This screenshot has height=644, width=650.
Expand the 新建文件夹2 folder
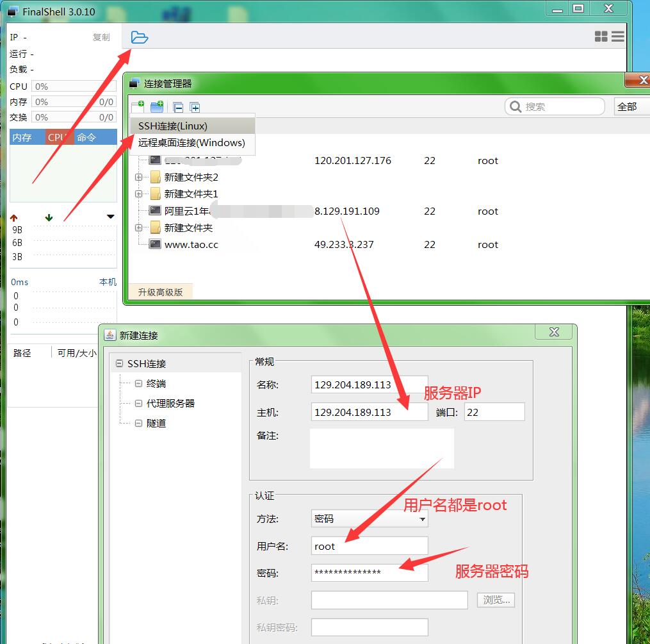(x=138, y=178)
